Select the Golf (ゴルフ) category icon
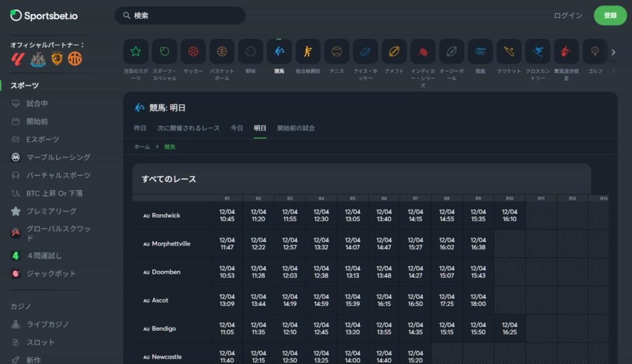This screenshot has width=632, height=364. [x=595, y=52]
